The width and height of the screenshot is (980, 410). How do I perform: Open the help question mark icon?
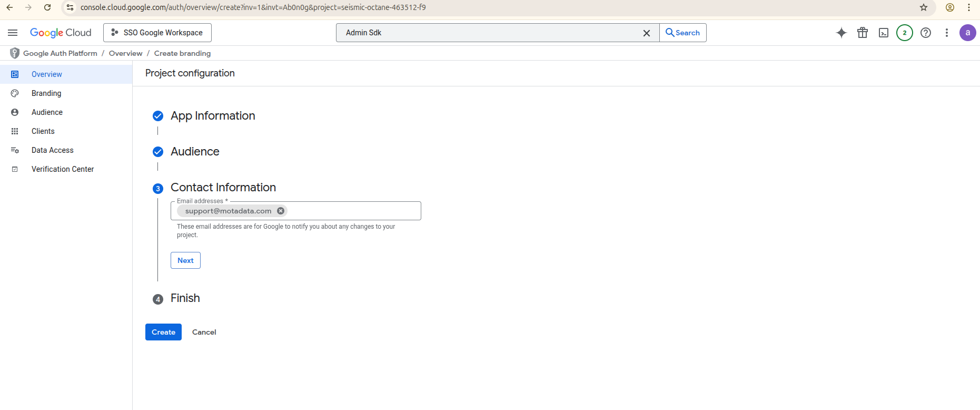(925, 33)
